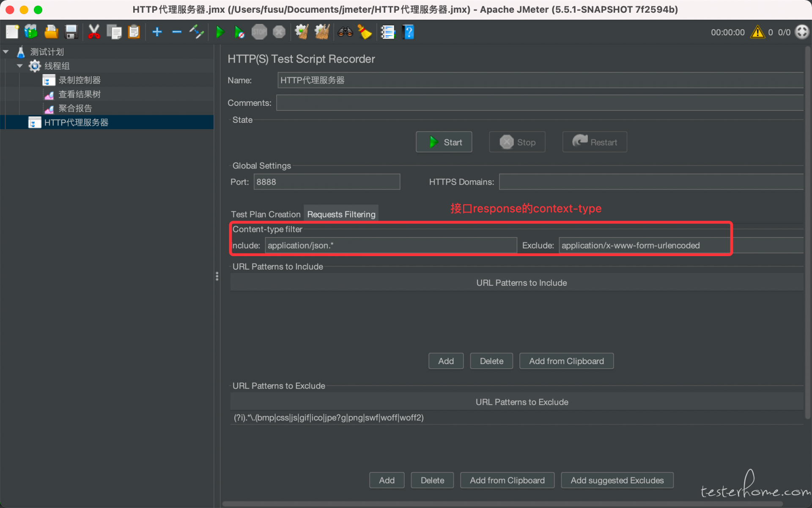Click URL Patterns to Include column header

(517, 283)
